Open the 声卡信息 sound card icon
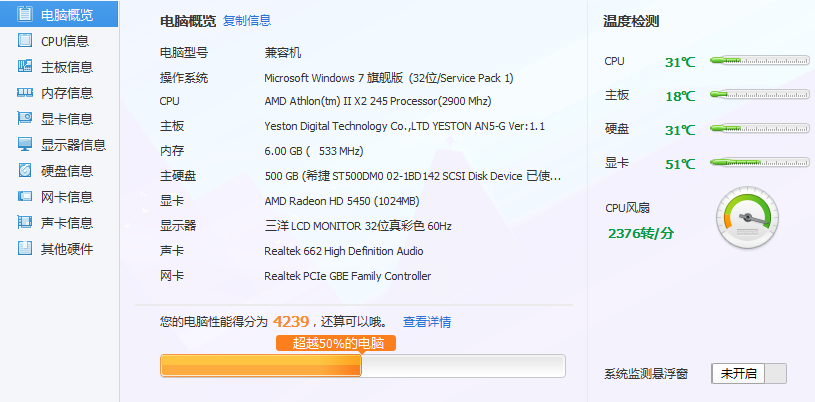This screenshot has height=402, width=815. (x=24, y=223)
